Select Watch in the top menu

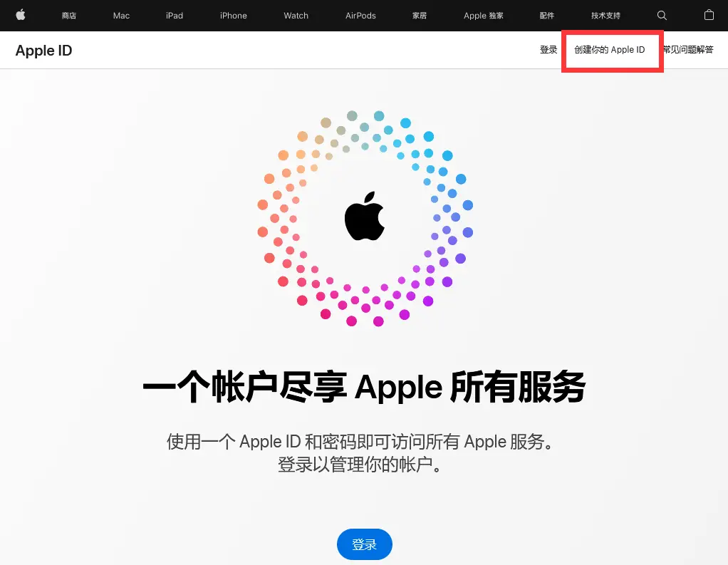tap(296, 16)
